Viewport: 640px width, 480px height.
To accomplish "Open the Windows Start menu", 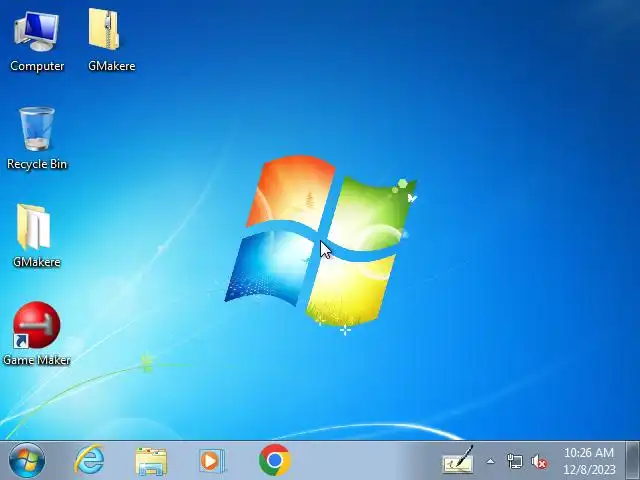I will click(x=27, y=460).
